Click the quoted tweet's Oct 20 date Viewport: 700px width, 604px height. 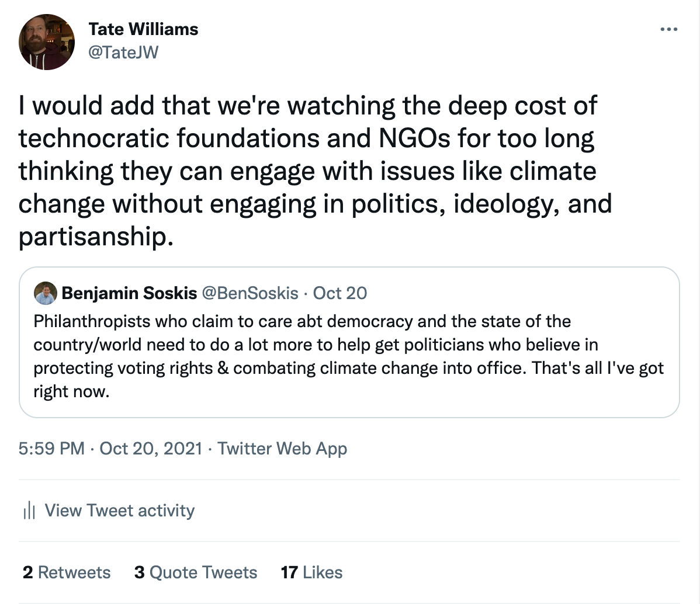(340, 293)
